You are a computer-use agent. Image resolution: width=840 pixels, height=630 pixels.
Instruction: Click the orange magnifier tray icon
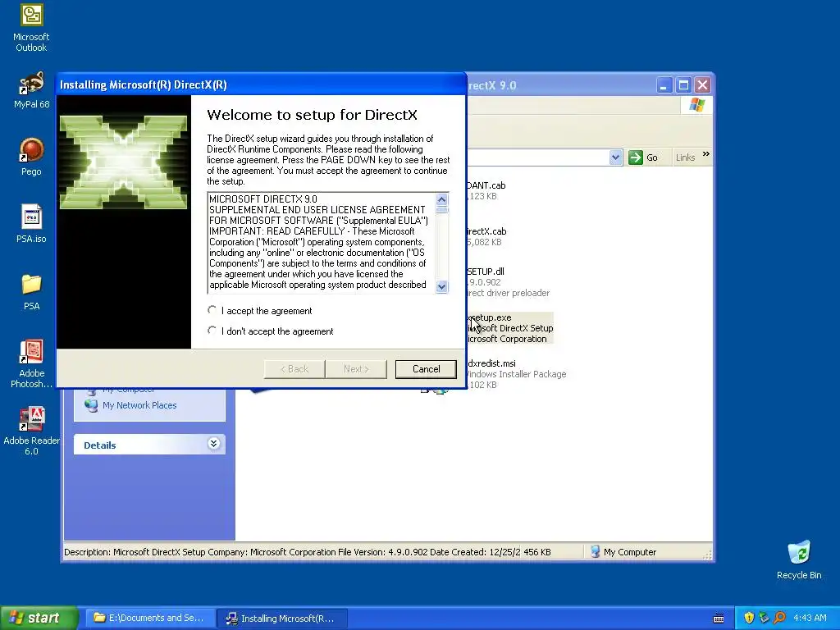(x=779, y=618)
